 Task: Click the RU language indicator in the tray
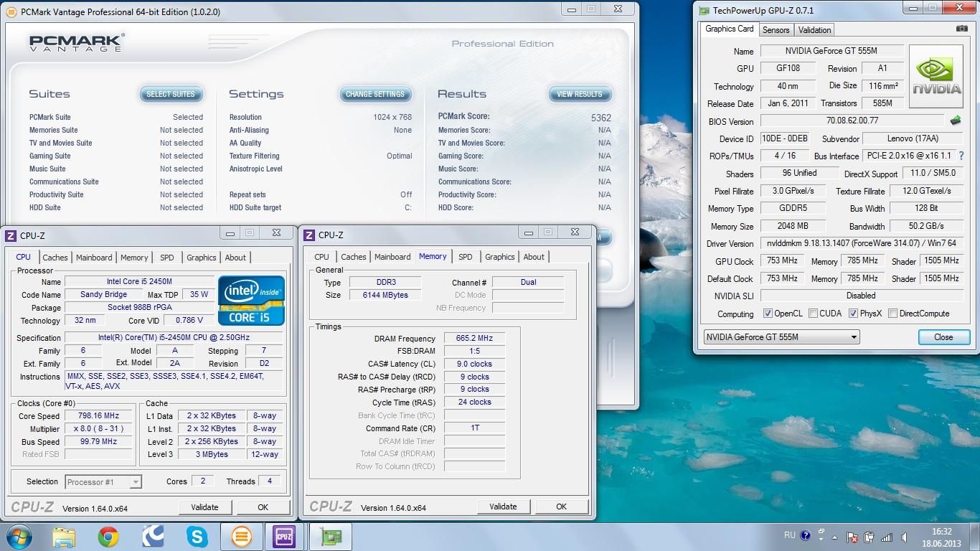pyautogui.click(x=789, y=535)
